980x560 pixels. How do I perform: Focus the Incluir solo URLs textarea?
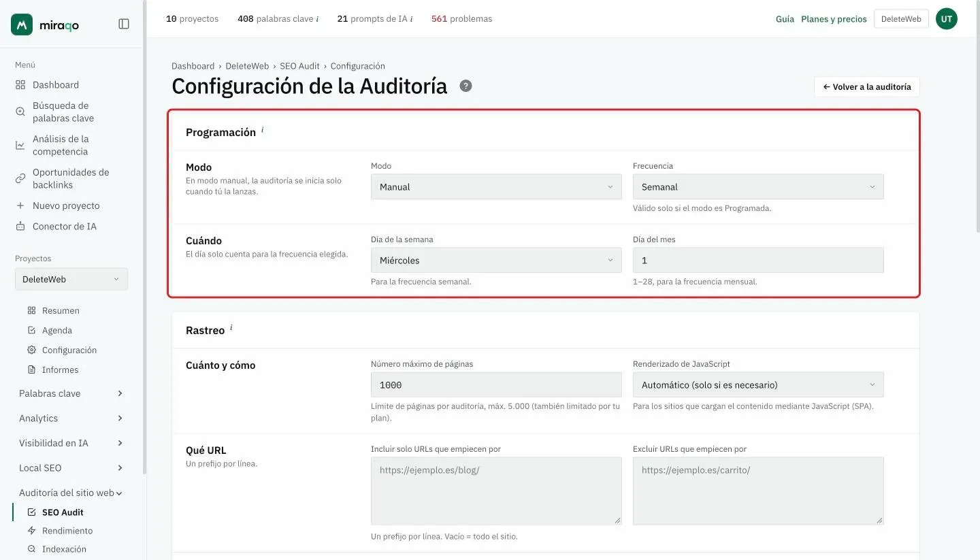click(x=496, y=491)
